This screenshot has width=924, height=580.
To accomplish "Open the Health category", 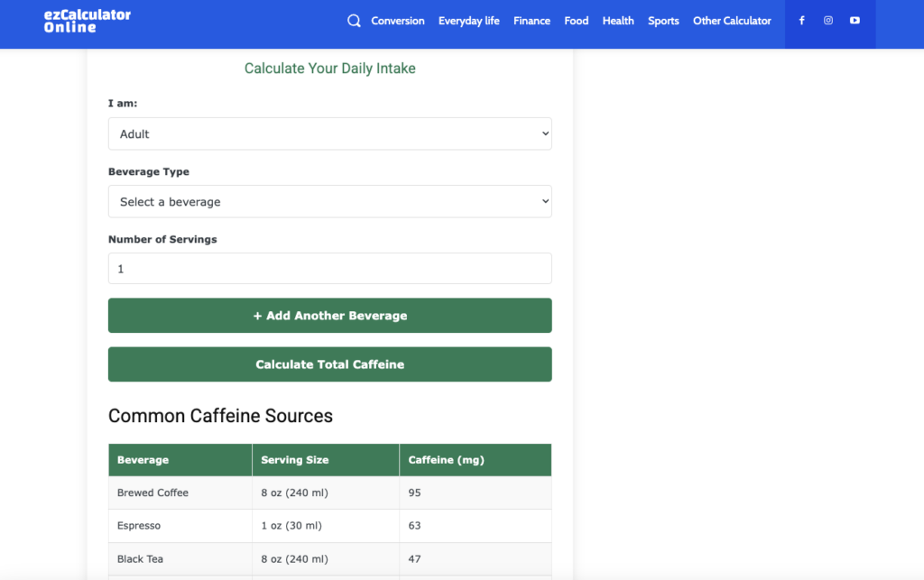I will [x=617, y=21].
